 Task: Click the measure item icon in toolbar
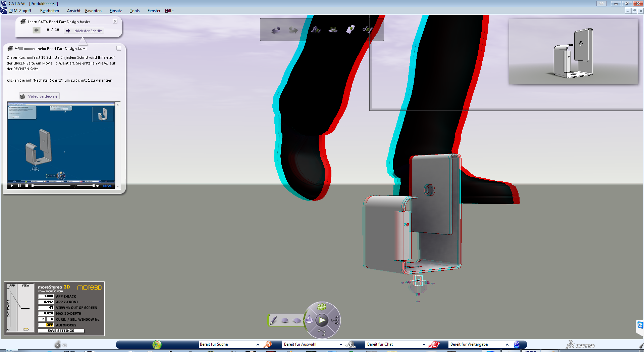click(x=351, y=29)
